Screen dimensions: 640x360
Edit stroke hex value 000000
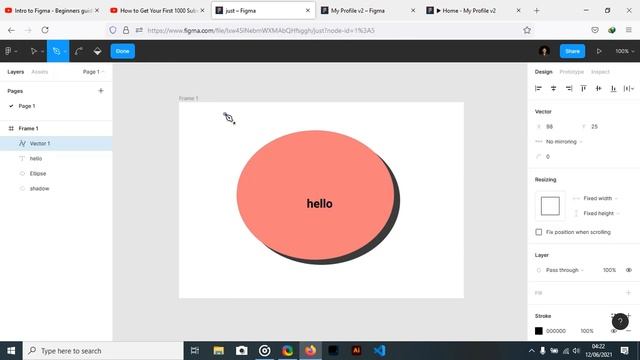556,331
